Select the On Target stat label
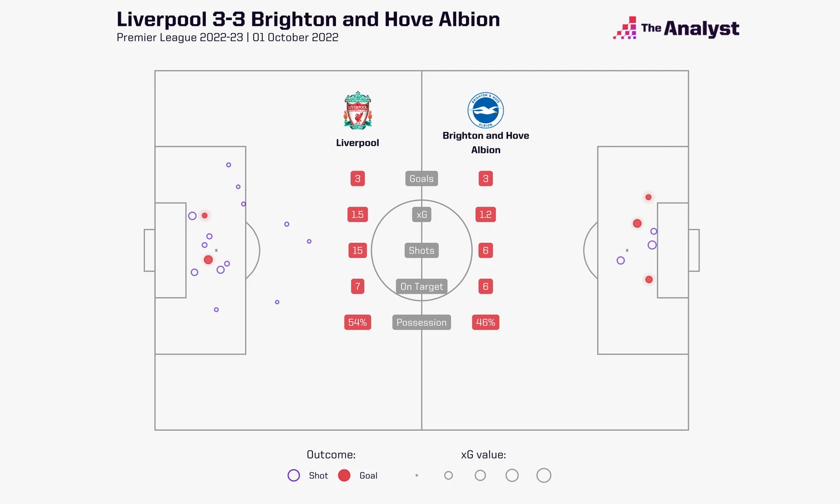 422,287
